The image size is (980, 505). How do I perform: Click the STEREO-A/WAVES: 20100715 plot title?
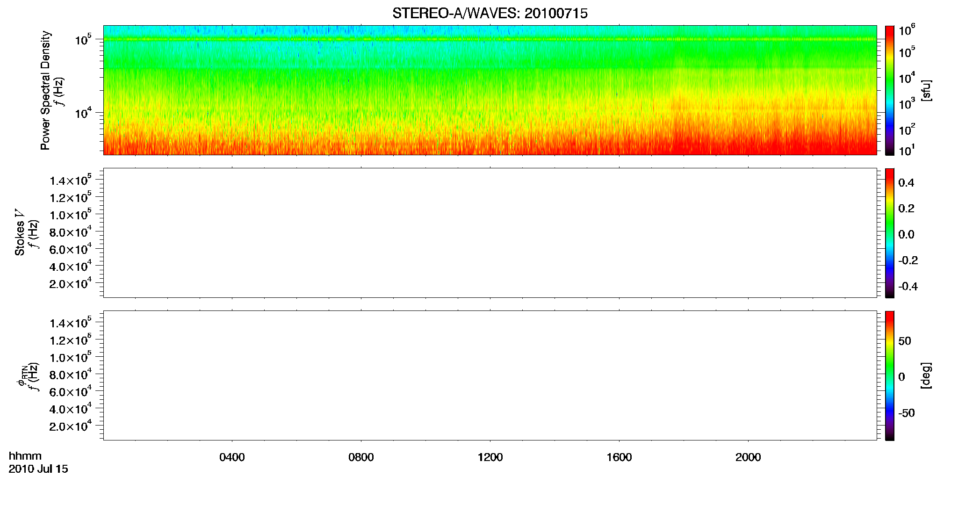click(490, 14)
